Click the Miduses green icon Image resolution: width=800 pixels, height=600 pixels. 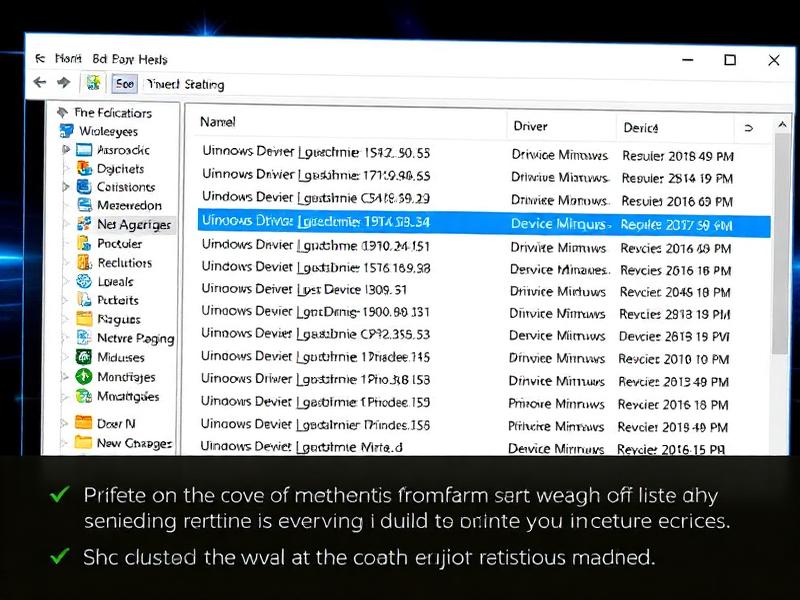[84, 357]
